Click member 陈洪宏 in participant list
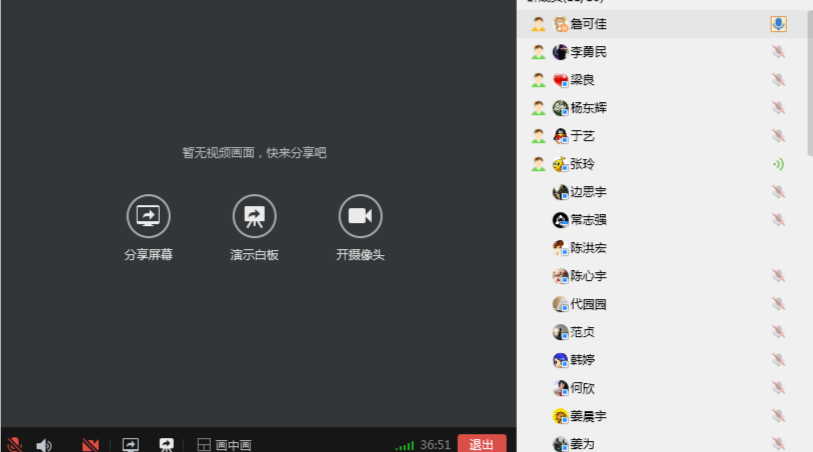 tap(588, 248)
